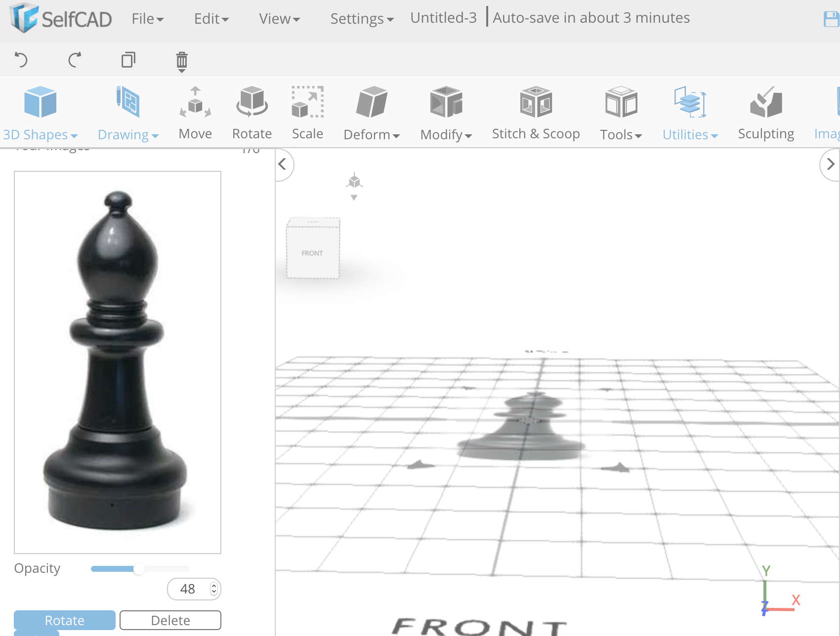Activate the Stitch & Scoop tool

[536, 113]
